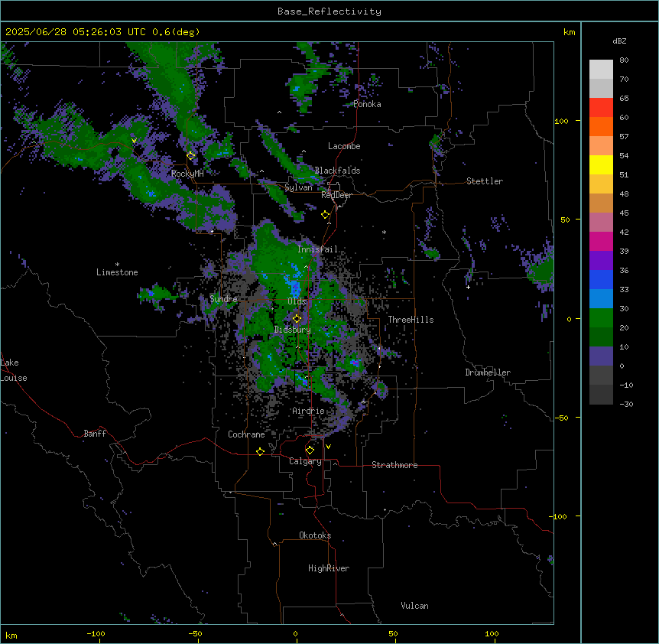Select the Blackfalds town label

[x=337, y=171]
